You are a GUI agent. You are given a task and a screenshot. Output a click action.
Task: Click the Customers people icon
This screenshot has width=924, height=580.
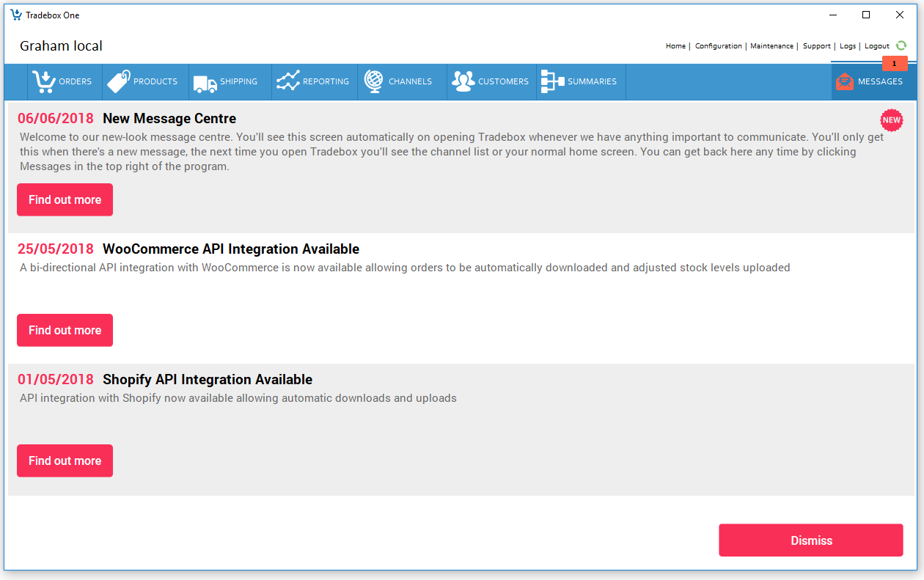pyautogui.click(x=463, y=81)
